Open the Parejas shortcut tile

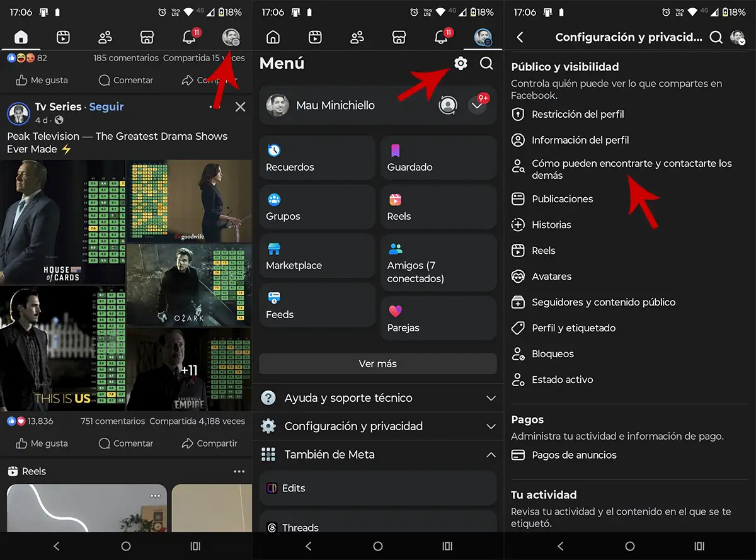click(438, 319)
